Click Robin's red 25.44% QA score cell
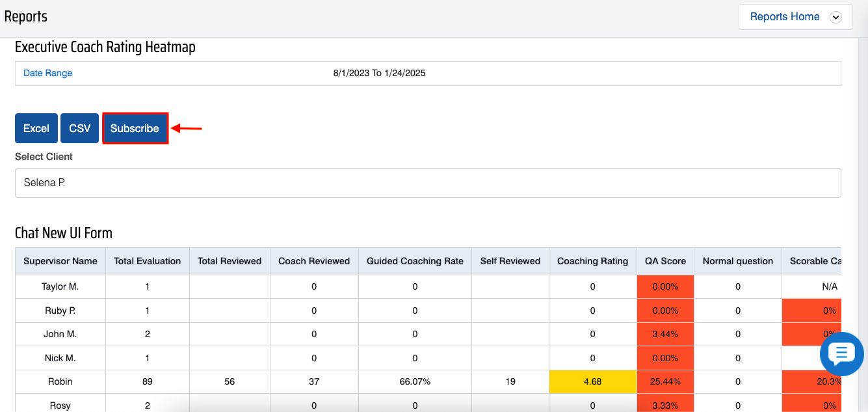868x412 pixels. (x=665, y=382)
